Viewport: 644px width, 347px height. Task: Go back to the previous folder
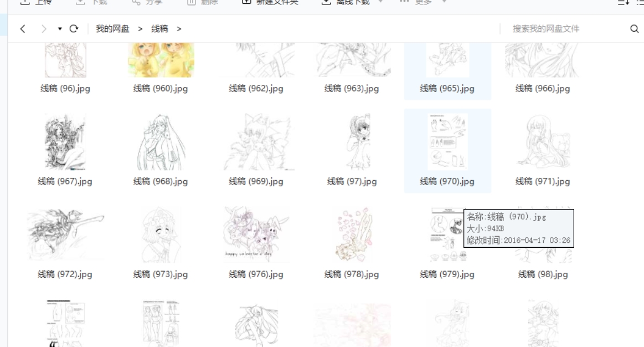23,29
